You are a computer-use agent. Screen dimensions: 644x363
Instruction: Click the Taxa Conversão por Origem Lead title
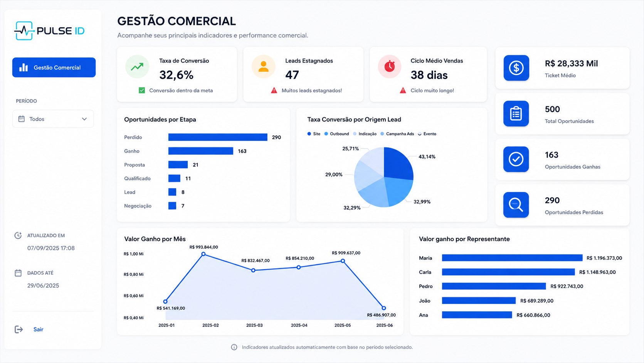pyautogui.click(x=354, y=120)
